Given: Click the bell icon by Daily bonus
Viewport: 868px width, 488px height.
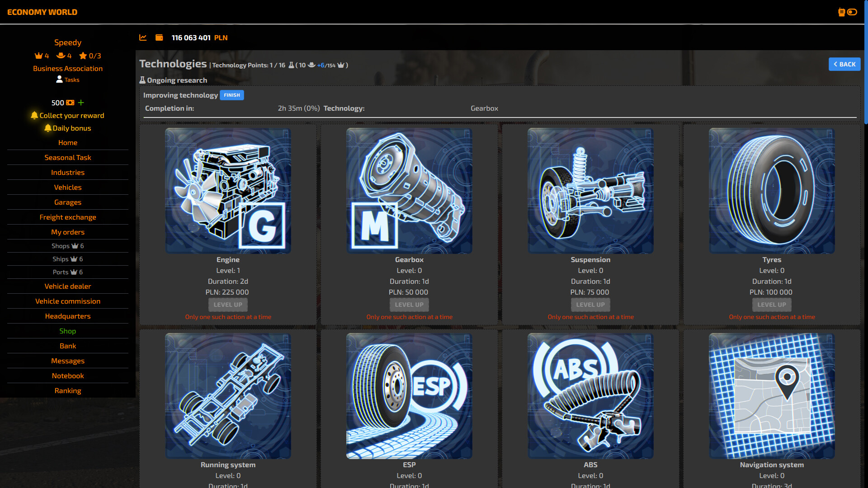Looking at the screenshot, I should click(48, 128).
